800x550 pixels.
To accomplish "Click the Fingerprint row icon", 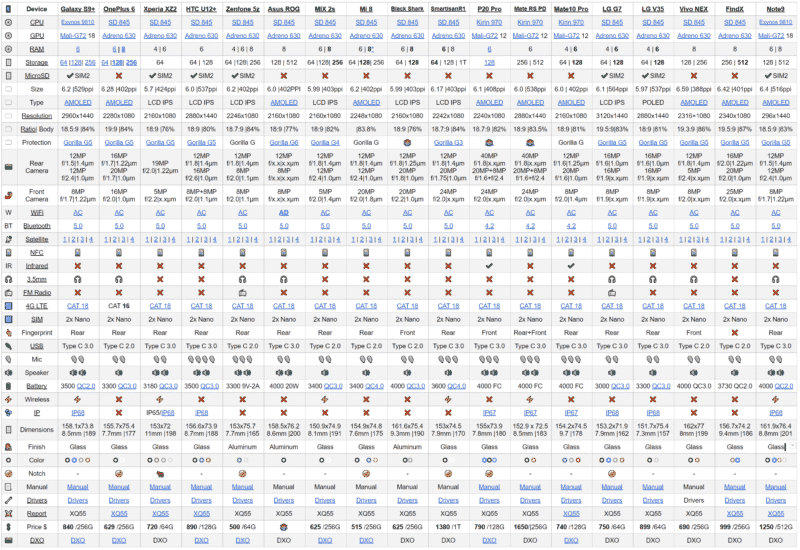I will (8, 331).
